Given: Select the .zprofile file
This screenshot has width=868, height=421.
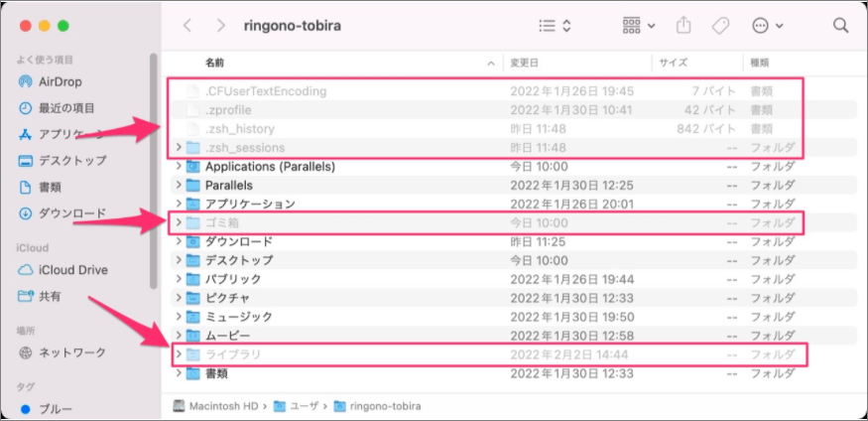Looking at the screenshot, I should tap(228, 110).
